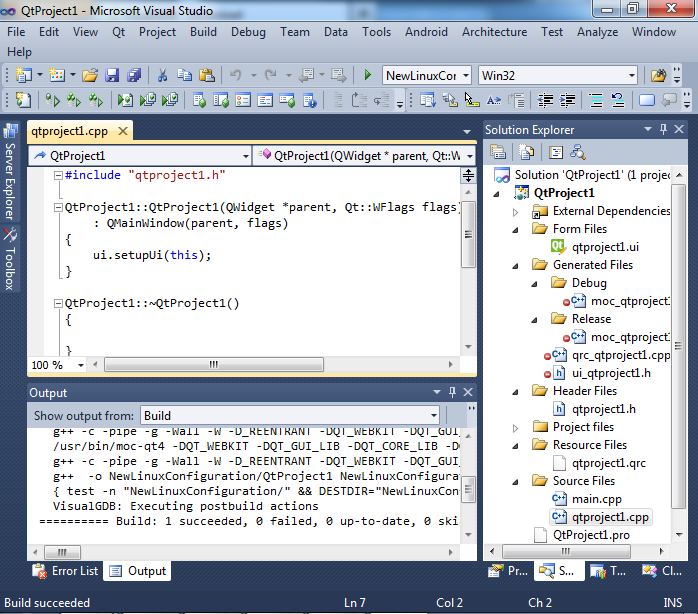
Task: Open the member function dropdown
Action: pos(470,156)
